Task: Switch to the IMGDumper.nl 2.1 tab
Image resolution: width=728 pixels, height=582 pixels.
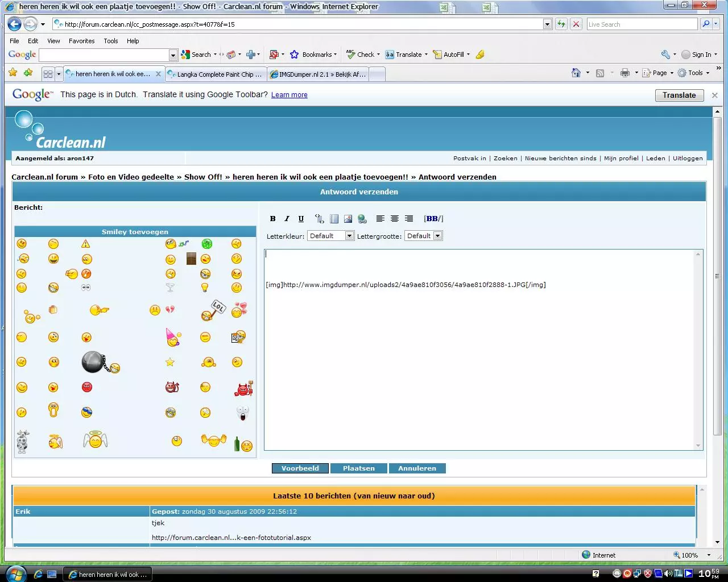Action: [x=318, y=74]
